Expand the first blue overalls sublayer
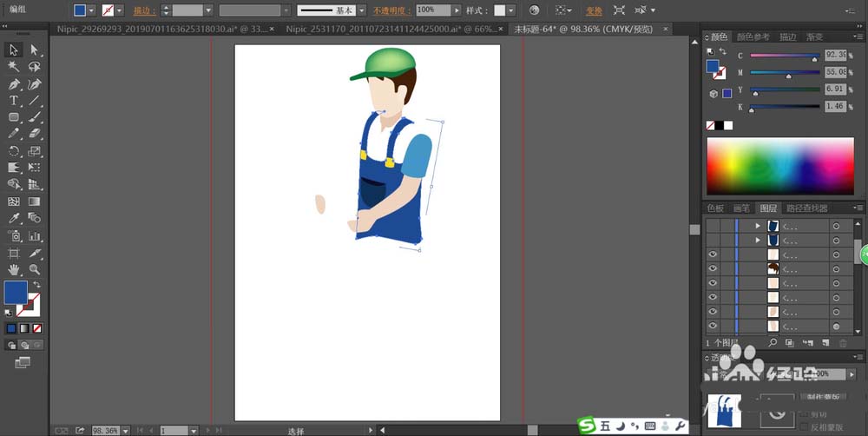Viewport: 868px width, 436px height. 758,226
